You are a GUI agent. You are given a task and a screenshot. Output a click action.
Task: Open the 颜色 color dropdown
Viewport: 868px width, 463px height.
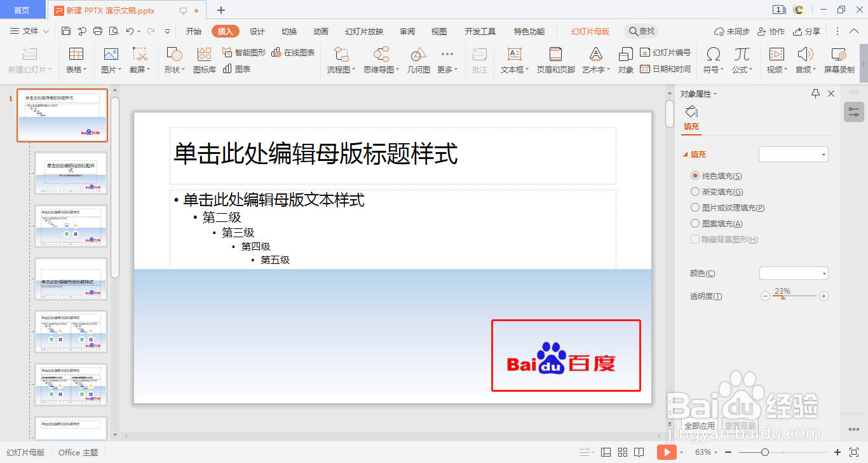point(794,273)
